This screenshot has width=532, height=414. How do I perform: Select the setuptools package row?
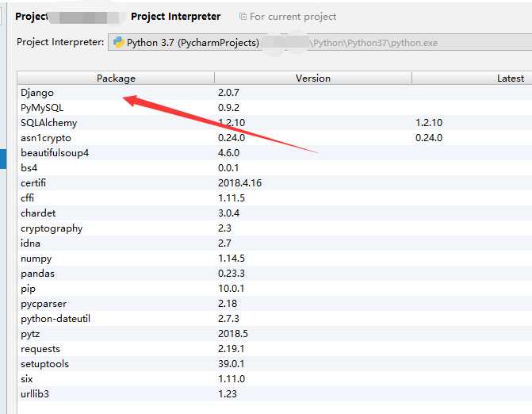[274, 364]
